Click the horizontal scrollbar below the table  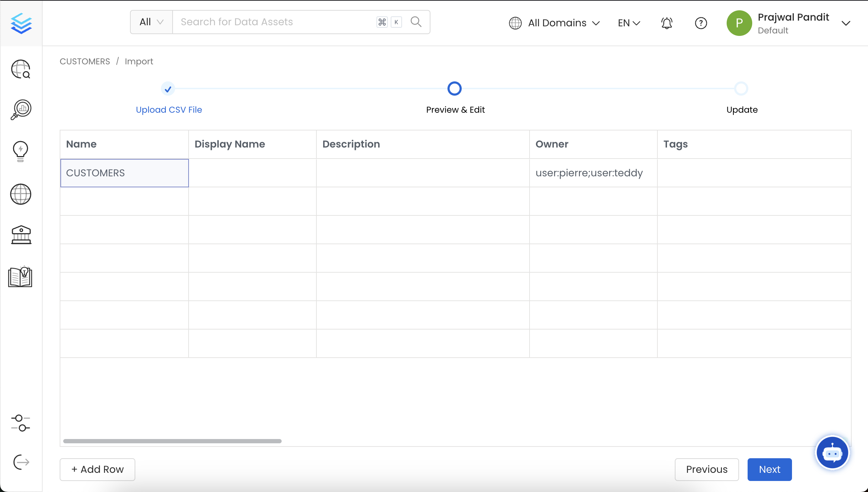point(172,441)
